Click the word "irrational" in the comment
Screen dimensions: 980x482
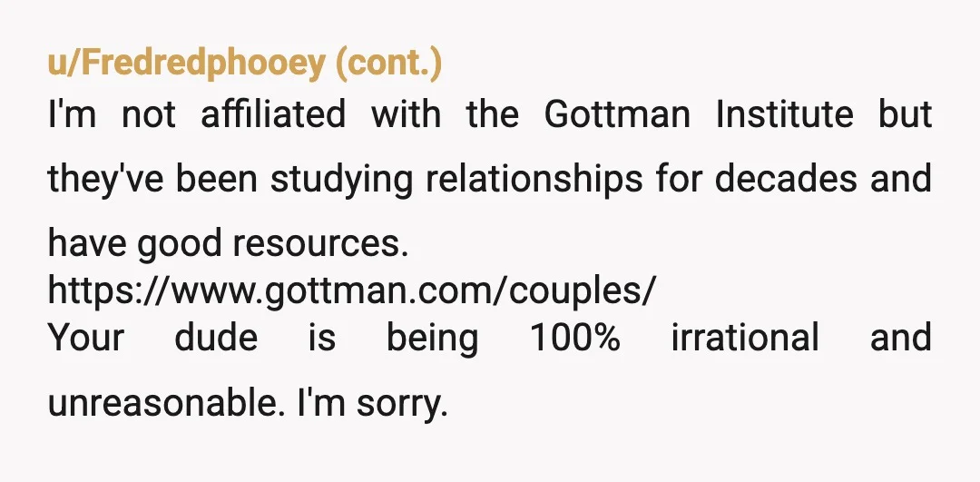point(745,338)
